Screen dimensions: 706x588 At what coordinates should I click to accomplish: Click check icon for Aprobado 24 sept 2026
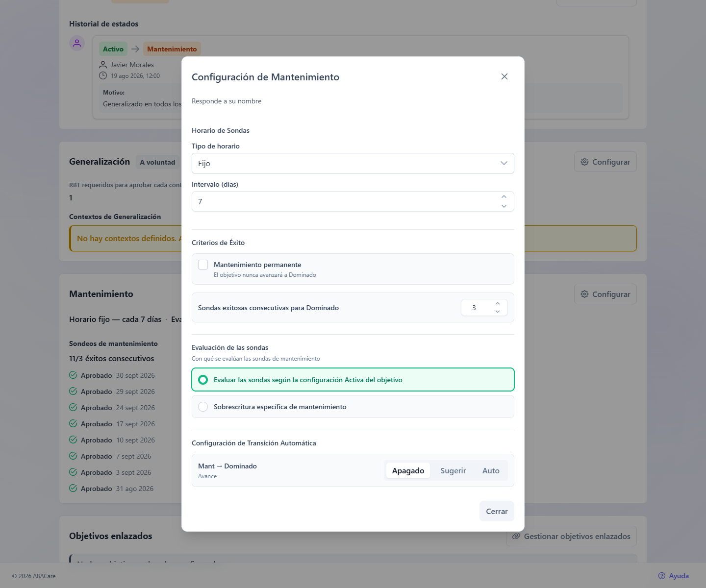[73, 407]
